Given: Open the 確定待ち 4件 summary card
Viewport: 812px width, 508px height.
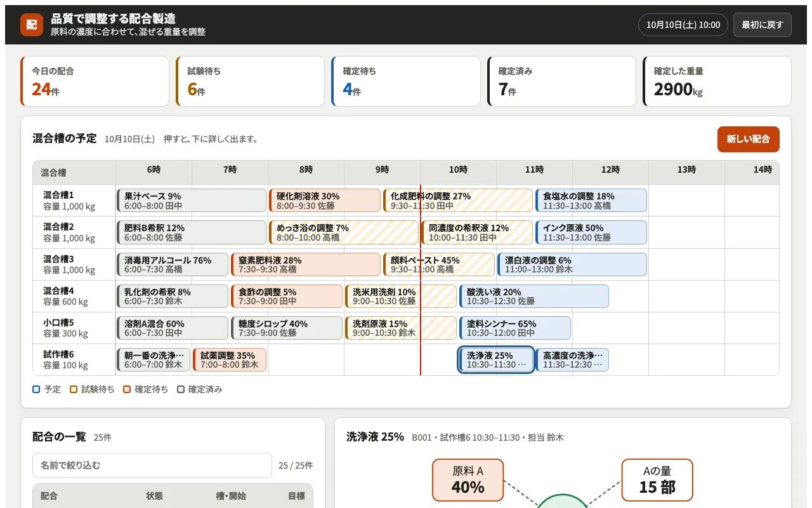Looking at the screenshot, I should 406,81.
